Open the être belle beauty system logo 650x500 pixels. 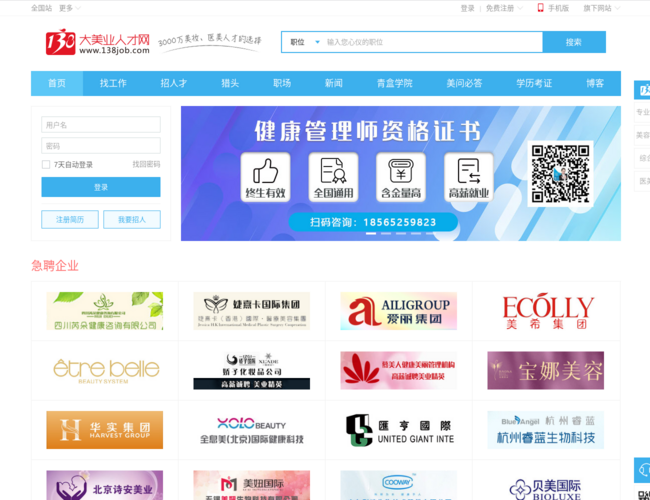[x=106, y=370]
